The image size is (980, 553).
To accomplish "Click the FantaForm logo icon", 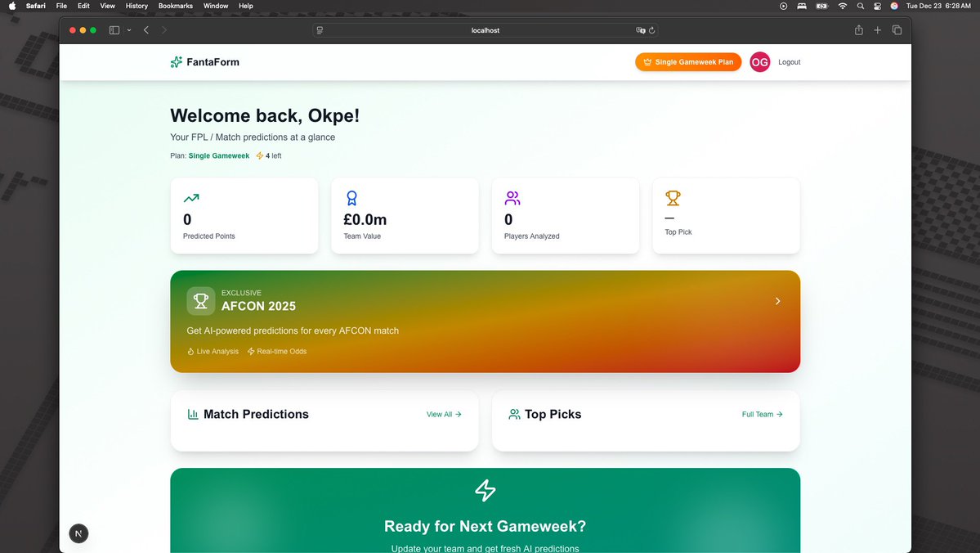I will [x=177, y=61].
